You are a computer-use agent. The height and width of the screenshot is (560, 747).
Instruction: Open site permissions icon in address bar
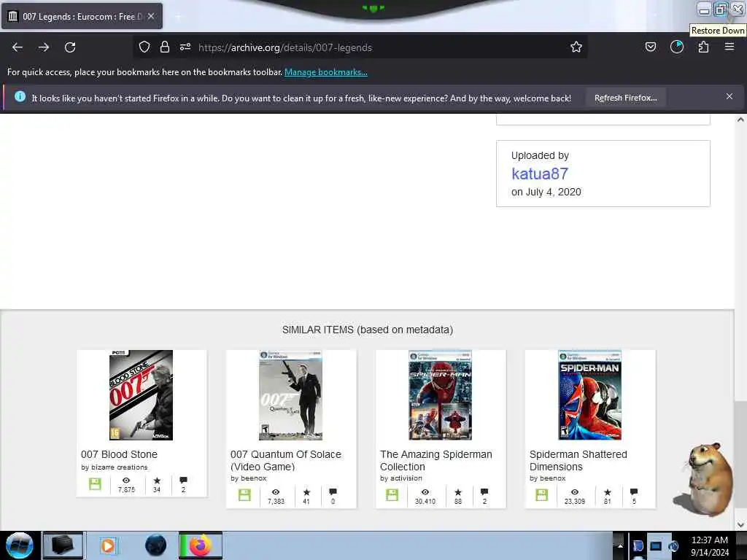(185, 47)
